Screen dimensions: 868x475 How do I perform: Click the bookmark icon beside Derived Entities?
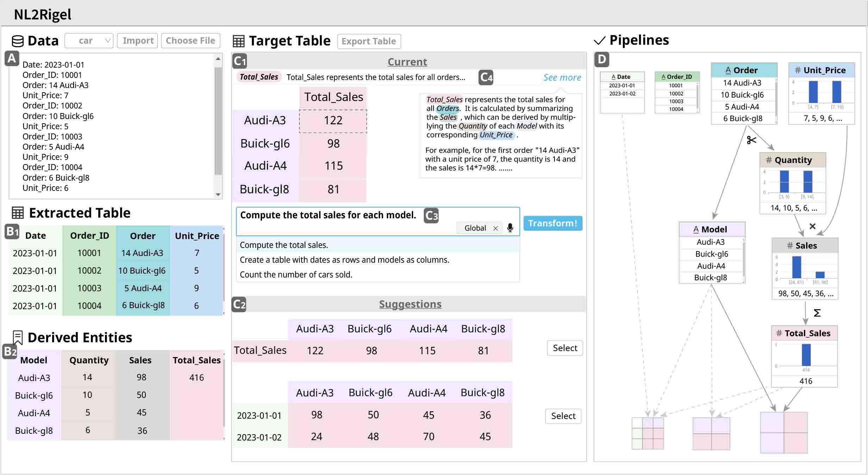18,337
